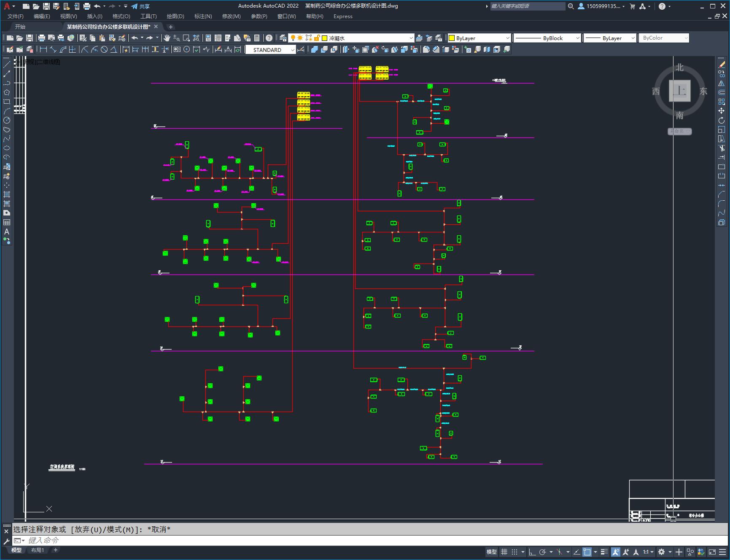Select the Trim tool in Modify toolbar
The image size is (730, 560).
722,148
